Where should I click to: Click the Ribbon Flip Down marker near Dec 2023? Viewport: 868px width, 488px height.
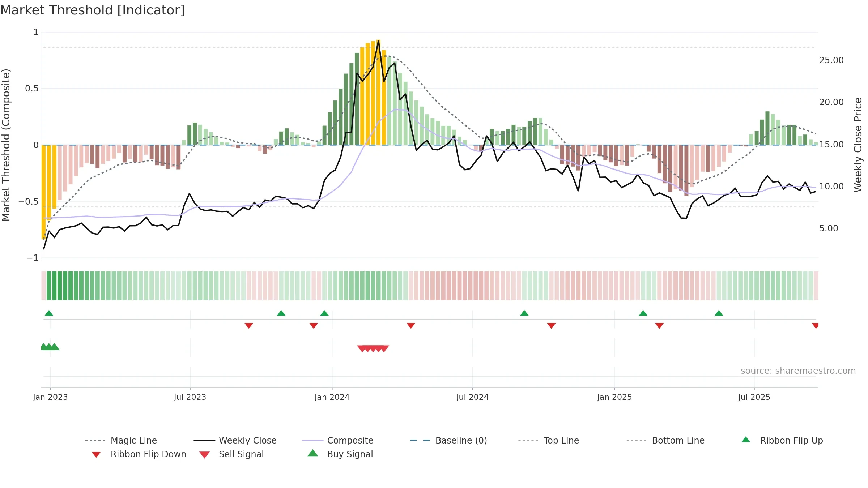(x=314, y=325)
